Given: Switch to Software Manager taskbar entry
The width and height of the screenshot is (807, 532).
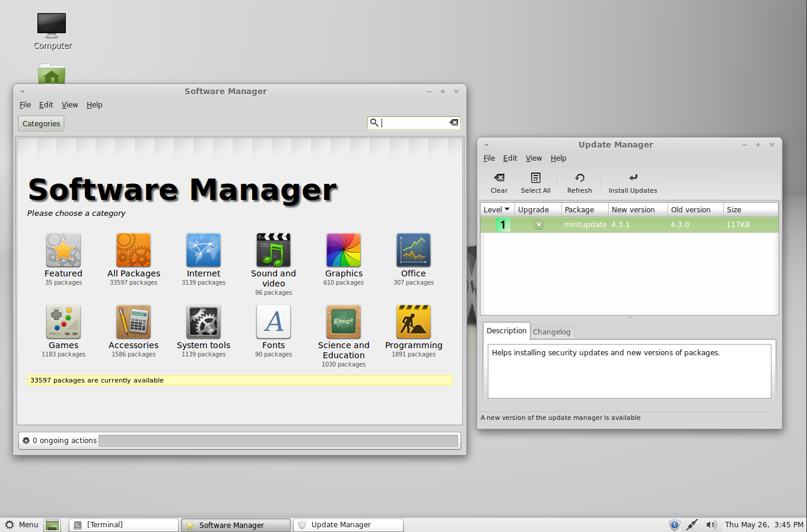Looking at the screenshot, I should tap(236, 525).
